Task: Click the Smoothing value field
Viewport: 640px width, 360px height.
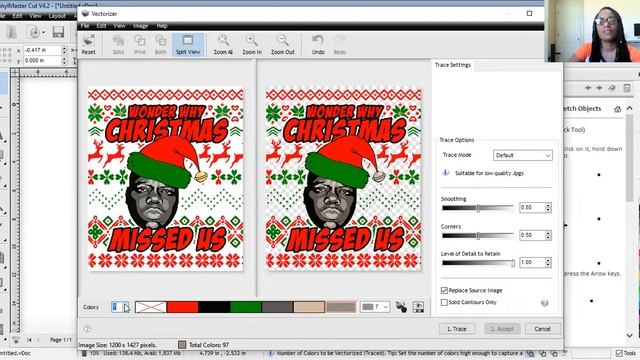Action: [532, 207]
